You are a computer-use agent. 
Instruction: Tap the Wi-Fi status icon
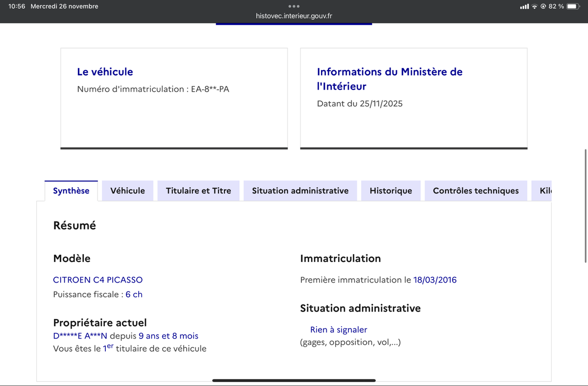click(535, 6)
